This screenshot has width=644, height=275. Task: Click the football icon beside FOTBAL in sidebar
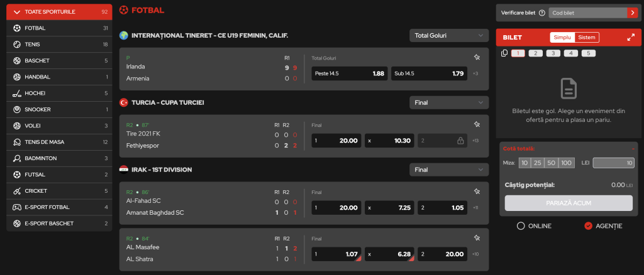(x=17, y=28)
